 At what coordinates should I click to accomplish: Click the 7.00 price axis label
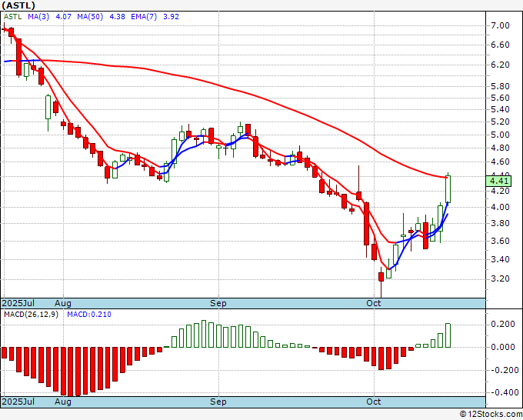[501, 25]
